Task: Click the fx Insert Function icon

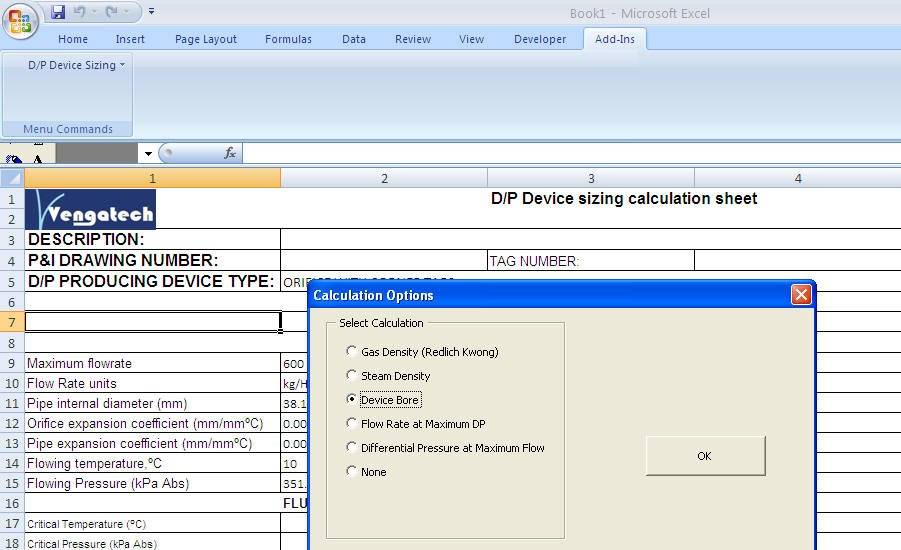Action: tap(229, 153)
